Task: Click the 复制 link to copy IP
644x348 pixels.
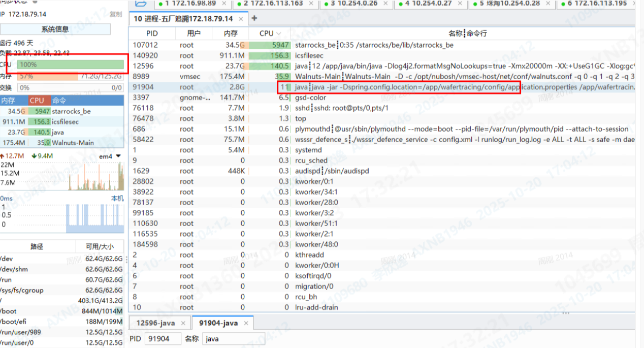Action: [116, 14]
